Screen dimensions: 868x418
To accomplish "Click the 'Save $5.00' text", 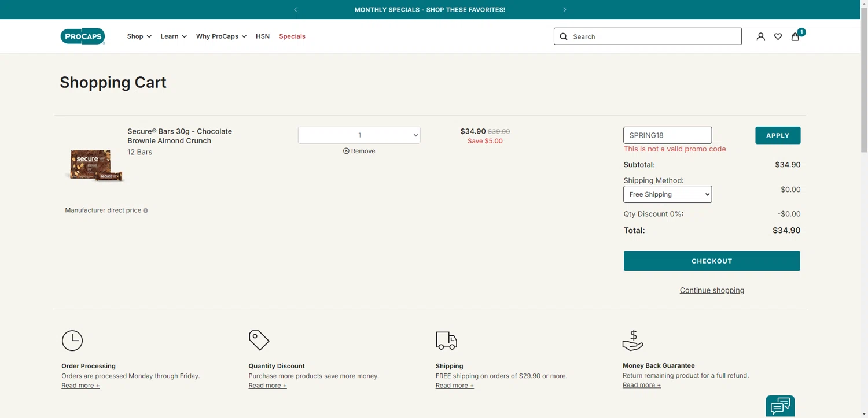I will pyautogui.click(x=485, y=141).
